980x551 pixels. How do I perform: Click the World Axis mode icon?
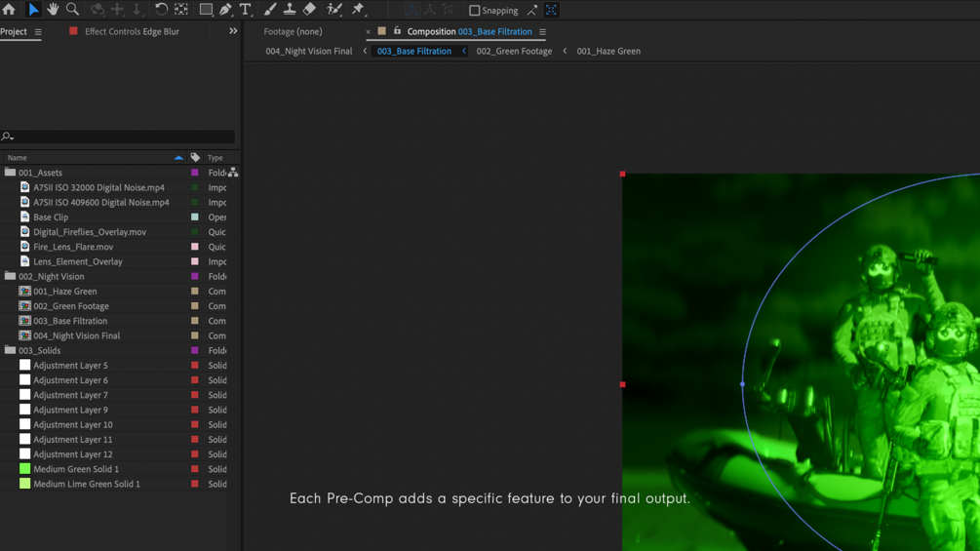pyautogui.click(x=430, y=10)
